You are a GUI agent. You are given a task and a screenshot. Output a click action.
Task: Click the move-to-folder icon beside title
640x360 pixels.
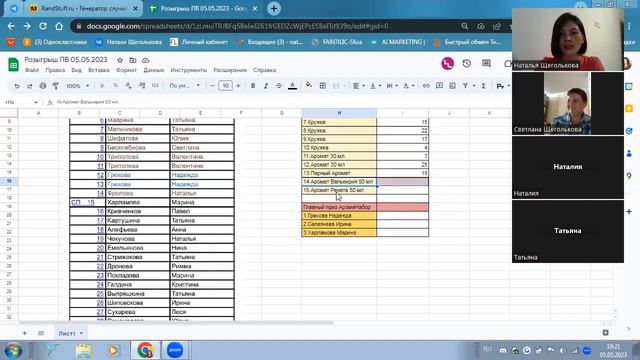(x=133, y=60)
